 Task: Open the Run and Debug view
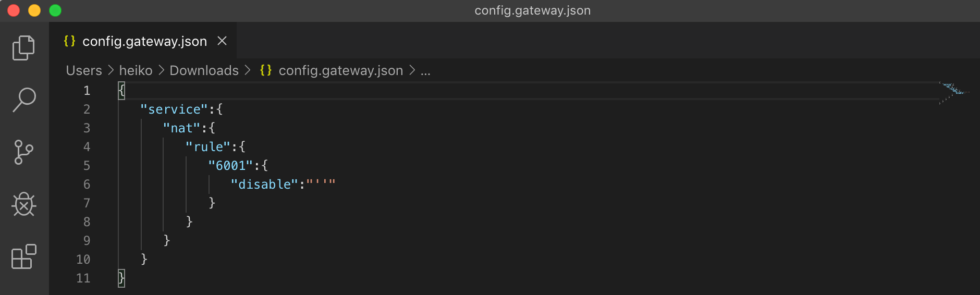pyautogui.click(x=24, y=204)
